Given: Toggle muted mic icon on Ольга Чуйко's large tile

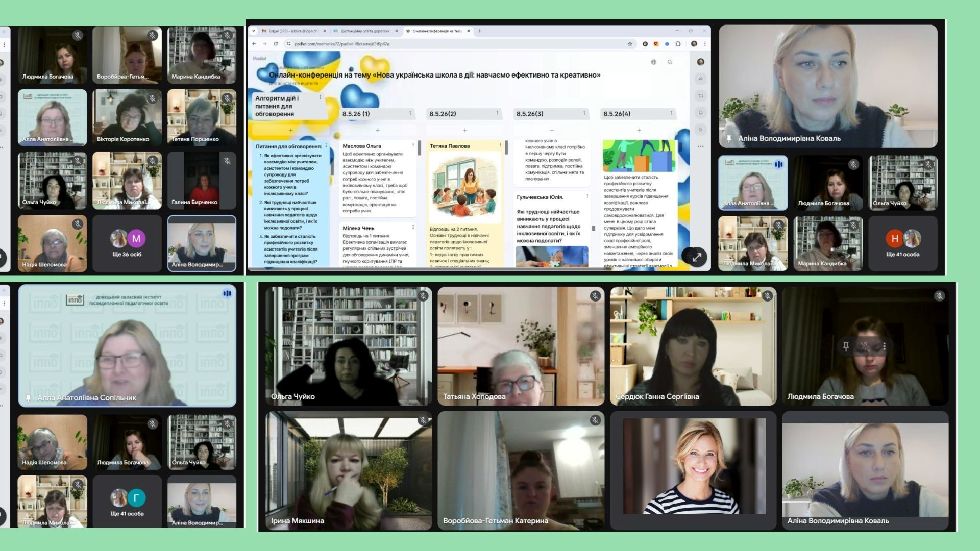Looking at the screenshot, I should click(423, 296).
